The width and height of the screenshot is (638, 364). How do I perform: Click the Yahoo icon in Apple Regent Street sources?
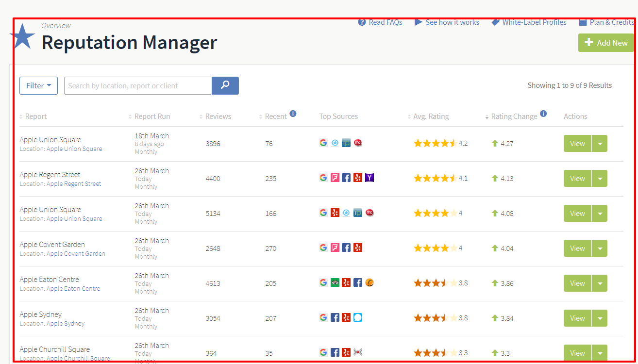(x=369, y=178)
